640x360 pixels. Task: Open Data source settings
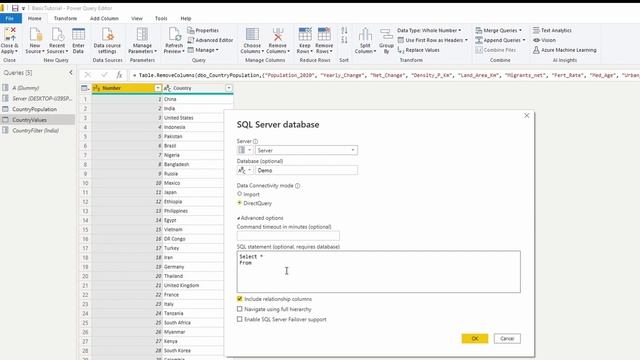pos(107,40)
